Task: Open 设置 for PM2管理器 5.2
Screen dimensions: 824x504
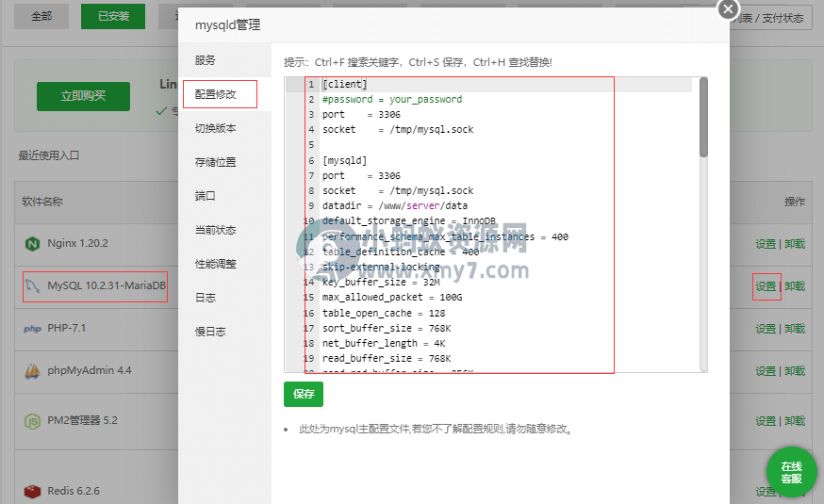Action: pos(766,422)
